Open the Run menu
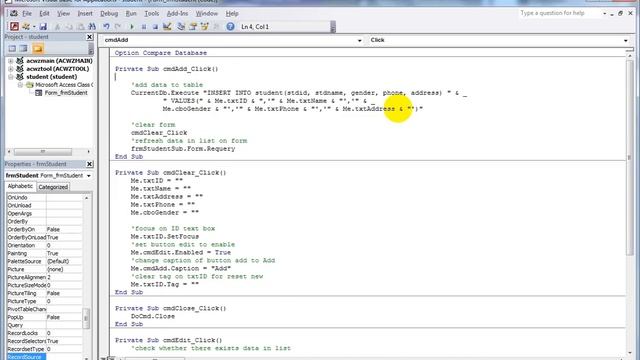Screen dimensions: 640x360 pos(131,13)
